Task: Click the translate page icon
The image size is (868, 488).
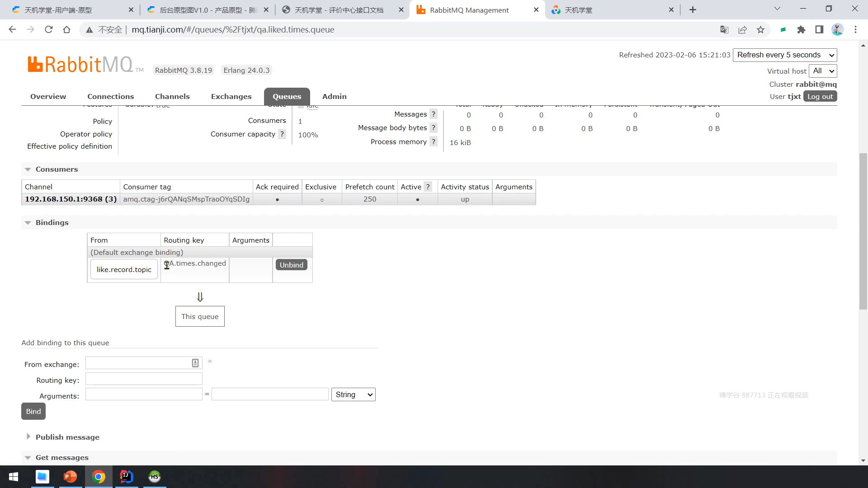Action: click(x=724, y=30)
